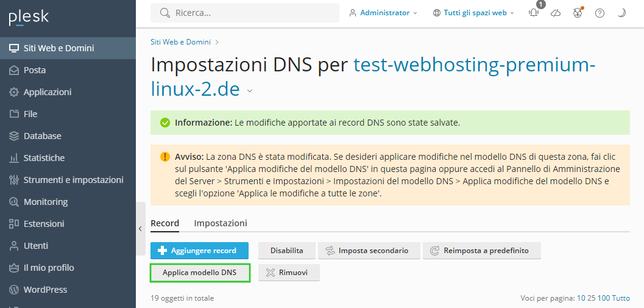Click Applica modello DNS button

tap(200, 273)
